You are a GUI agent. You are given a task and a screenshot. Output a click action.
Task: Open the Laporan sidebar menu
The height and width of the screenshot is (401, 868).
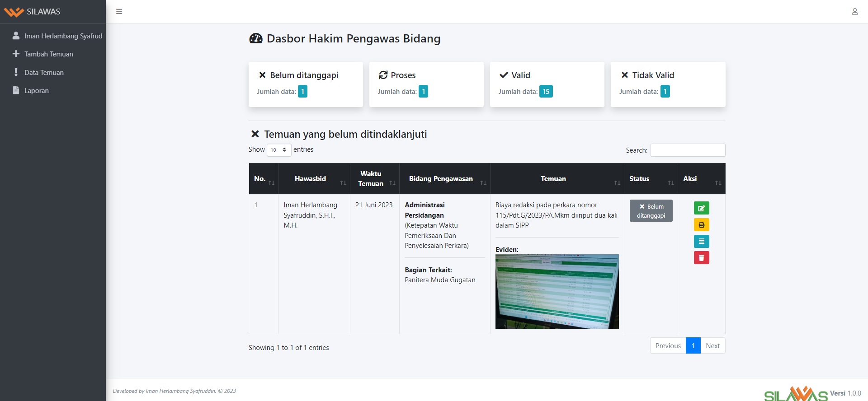[x=36, y=91]
